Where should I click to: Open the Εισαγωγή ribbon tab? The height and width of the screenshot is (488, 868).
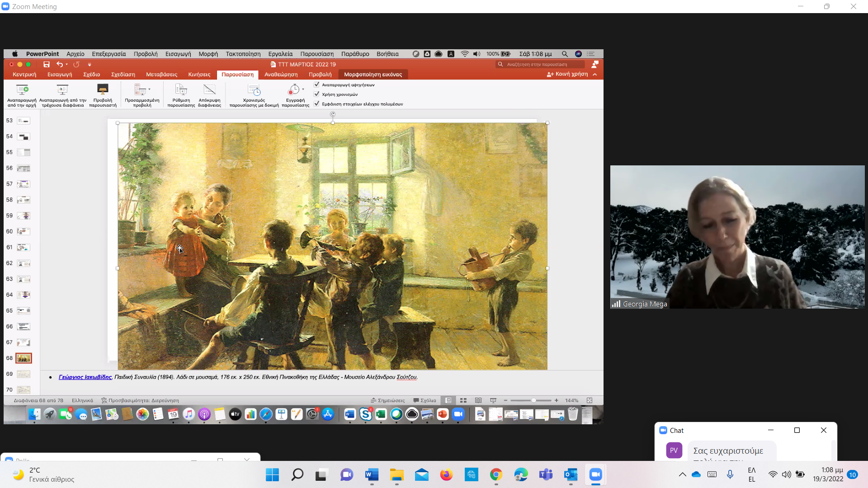point(60,75)
